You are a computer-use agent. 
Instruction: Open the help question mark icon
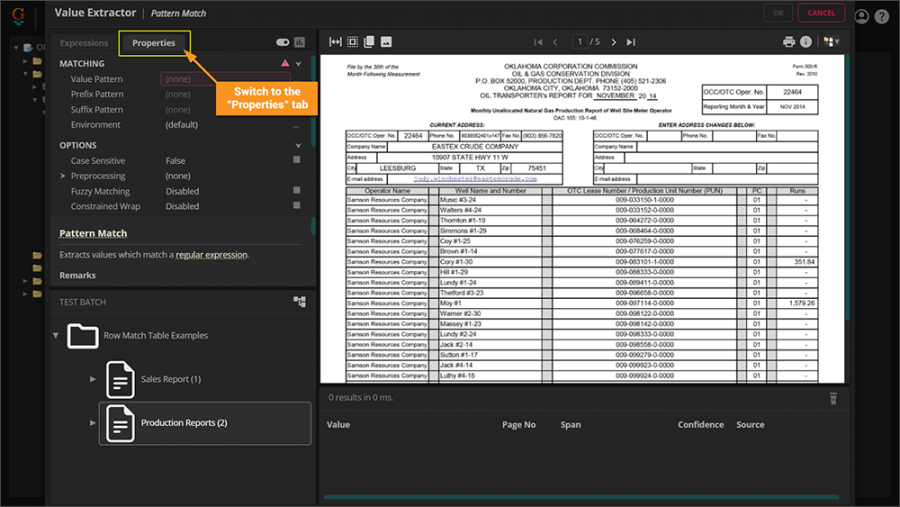point(881,16)
